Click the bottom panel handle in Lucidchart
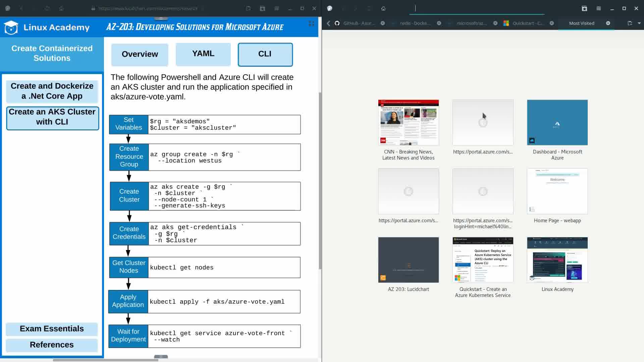Viewport: 644px width, 362px height. [x=161, y=357]
